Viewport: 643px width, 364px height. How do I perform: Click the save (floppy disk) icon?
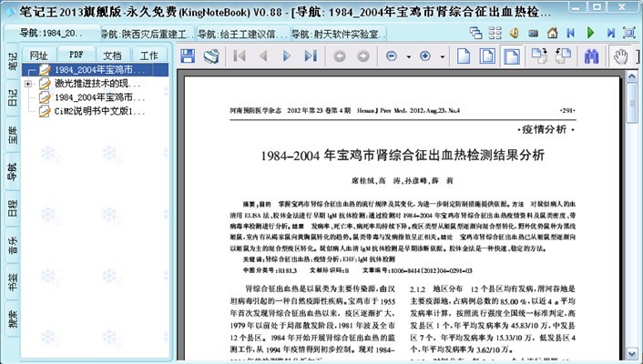click(x=189, y=56)
